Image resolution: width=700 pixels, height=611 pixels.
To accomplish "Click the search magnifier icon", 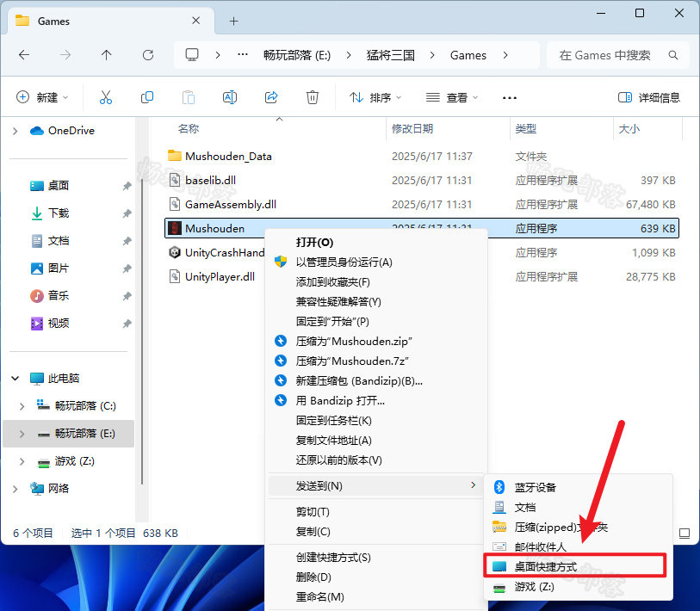I will click(673, 55).
